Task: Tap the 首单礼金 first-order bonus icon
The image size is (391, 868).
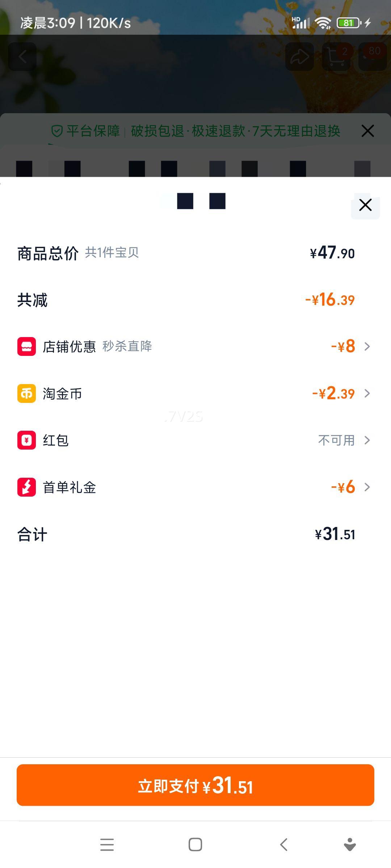Action: click(x=26, y=487)
